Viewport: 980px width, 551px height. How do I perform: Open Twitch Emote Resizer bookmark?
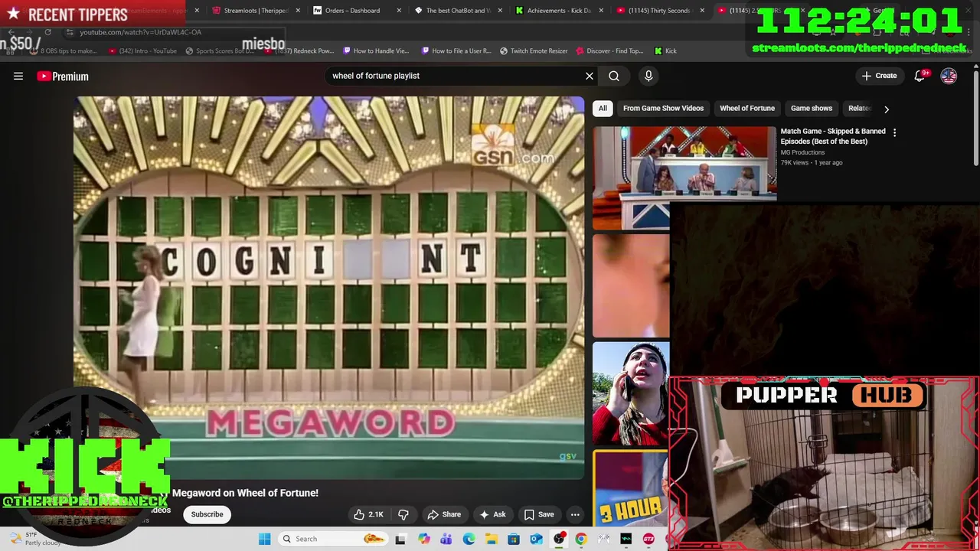[x=534, y=51]
